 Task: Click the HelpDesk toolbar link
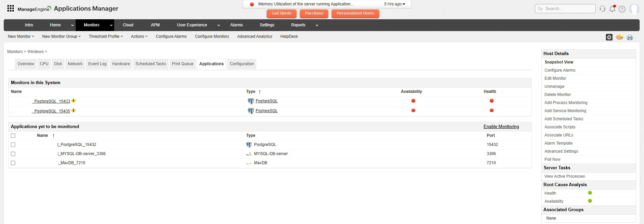click(x=289, y=36)
